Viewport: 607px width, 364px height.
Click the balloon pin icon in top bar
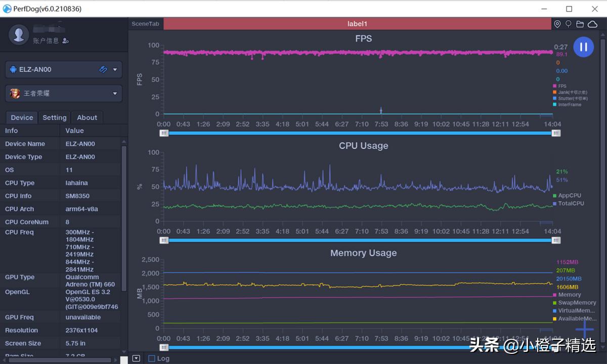coord(568,24)
